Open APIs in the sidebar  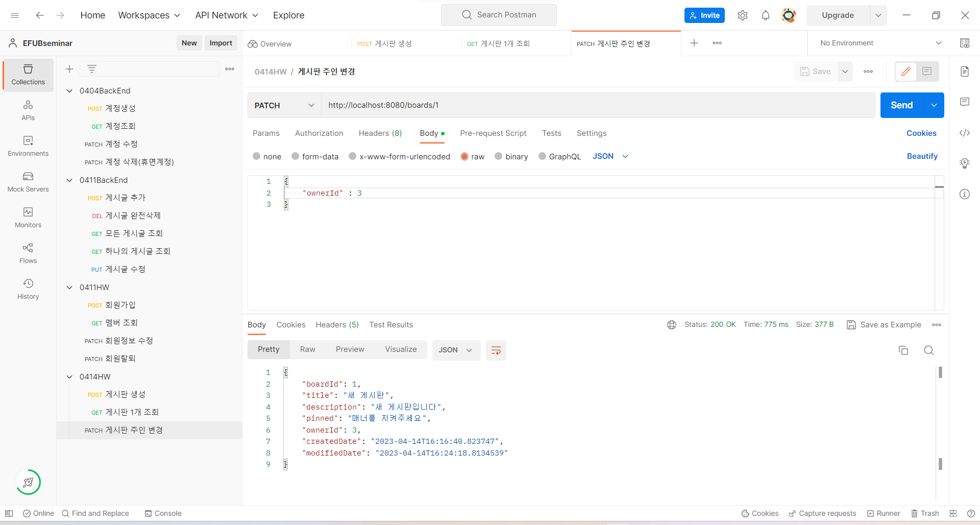pyautogui.click(x=28, y=110)
